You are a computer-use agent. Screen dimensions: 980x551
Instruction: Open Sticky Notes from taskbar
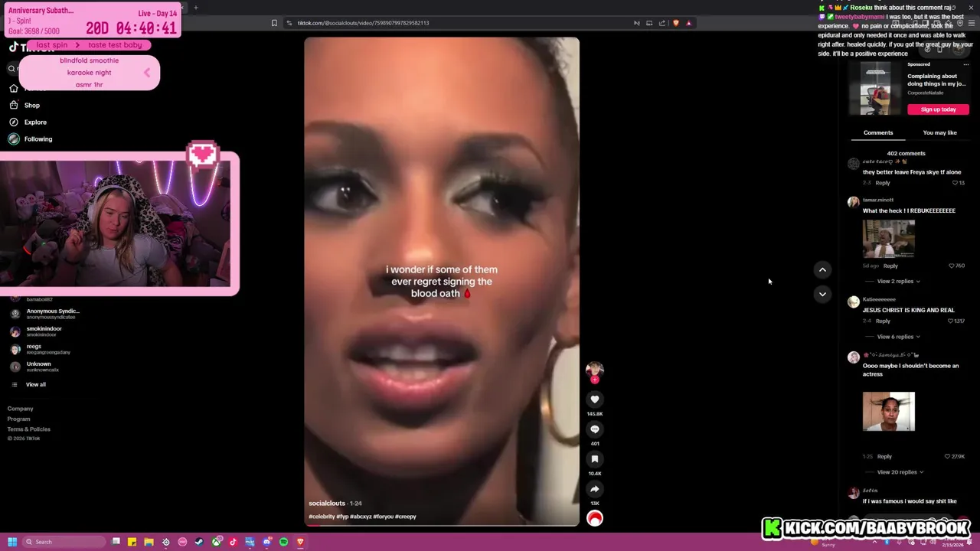132,542
